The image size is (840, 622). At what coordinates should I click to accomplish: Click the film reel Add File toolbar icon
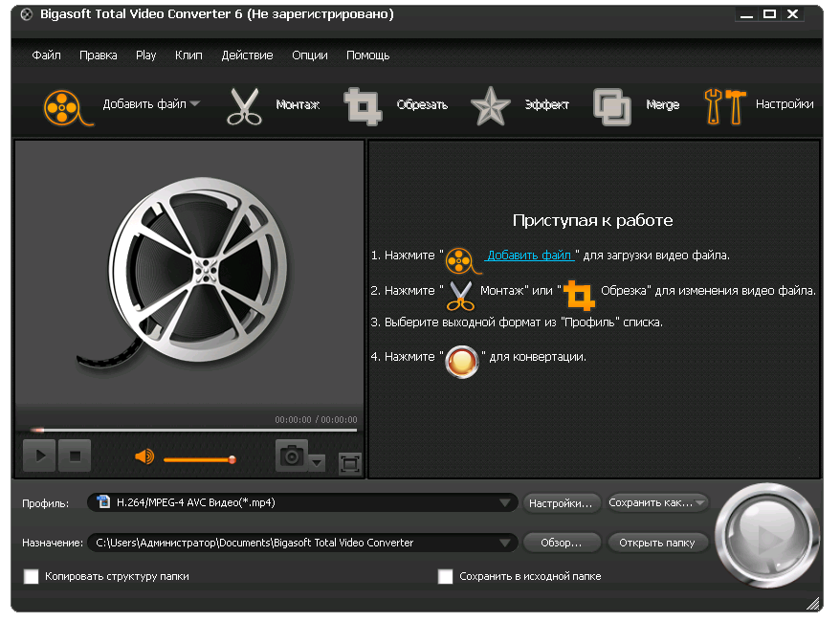point(68,108)
